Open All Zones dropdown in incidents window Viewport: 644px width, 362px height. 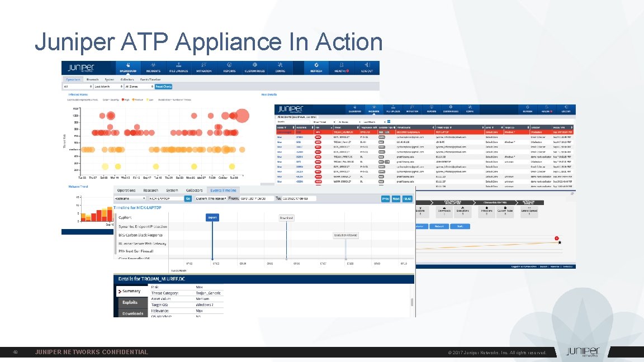(349, 122)
